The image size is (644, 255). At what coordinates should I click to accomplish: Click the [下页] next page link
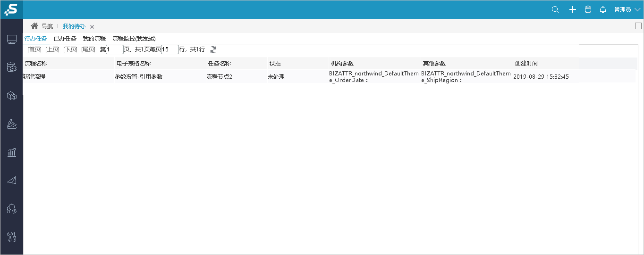pyautogui.click(x=70, y=49)
